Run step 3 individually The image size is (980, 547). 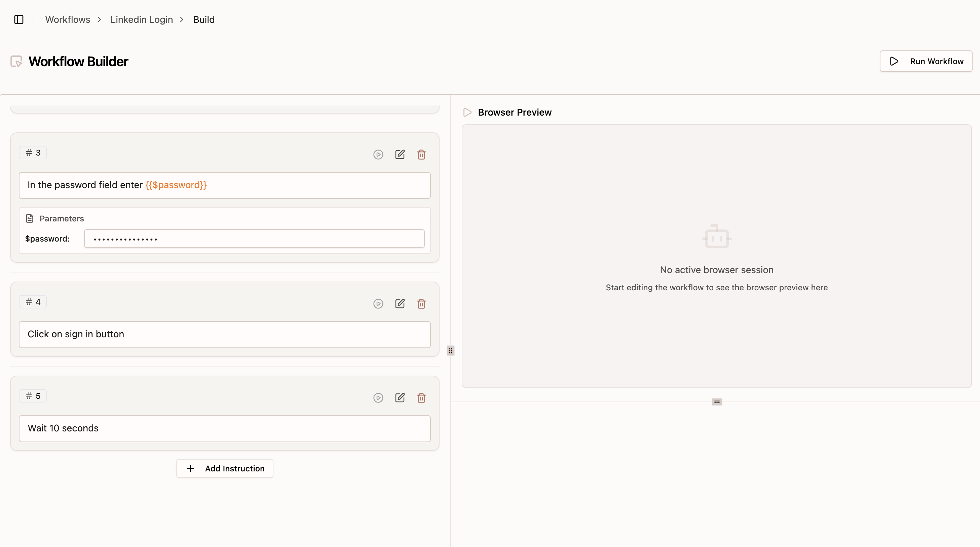point(378,154)
